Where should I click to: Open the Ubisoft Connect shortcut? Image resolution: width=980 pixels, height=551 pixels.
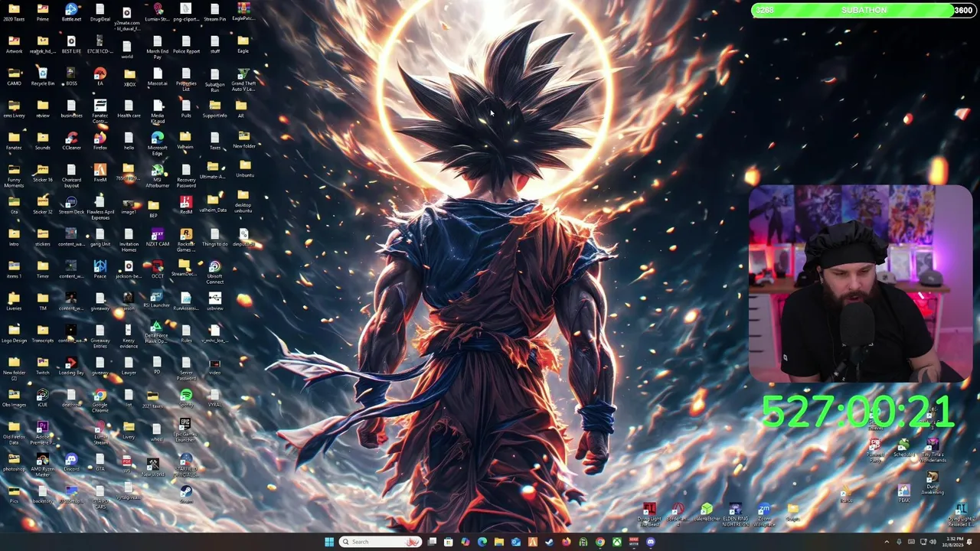[x=214, y=272]
